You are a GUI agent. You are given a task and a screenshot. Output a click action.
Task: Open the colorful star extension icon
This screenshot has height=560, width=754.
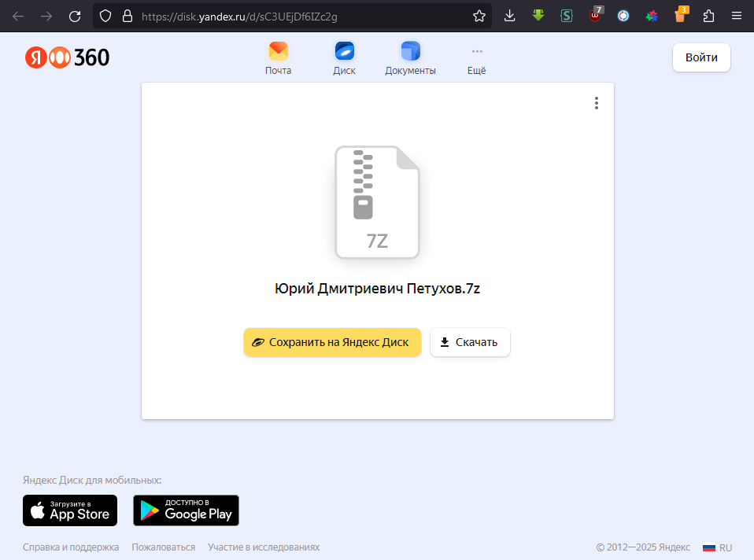pos(652,17)
